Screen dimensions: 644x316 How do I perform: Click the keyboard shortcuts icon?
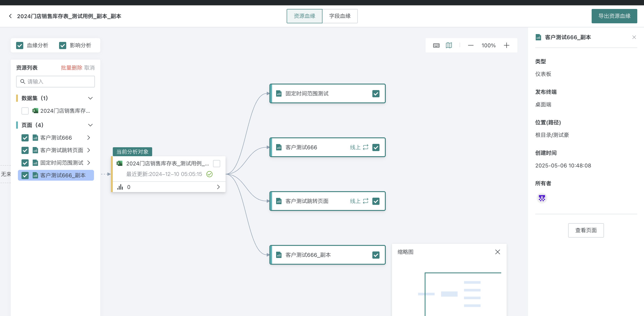coord(436,45)
